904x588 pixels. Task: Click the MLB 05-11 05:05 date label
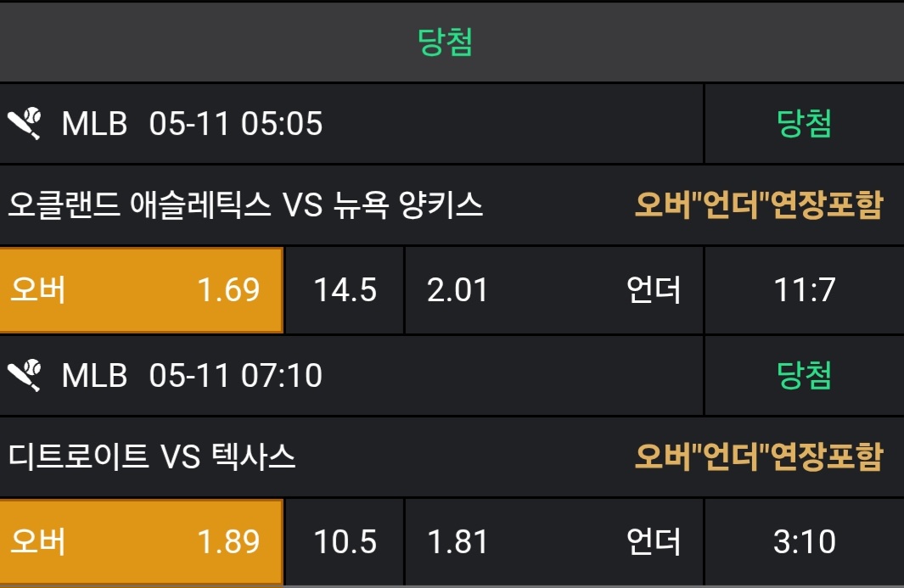point(193,124)
